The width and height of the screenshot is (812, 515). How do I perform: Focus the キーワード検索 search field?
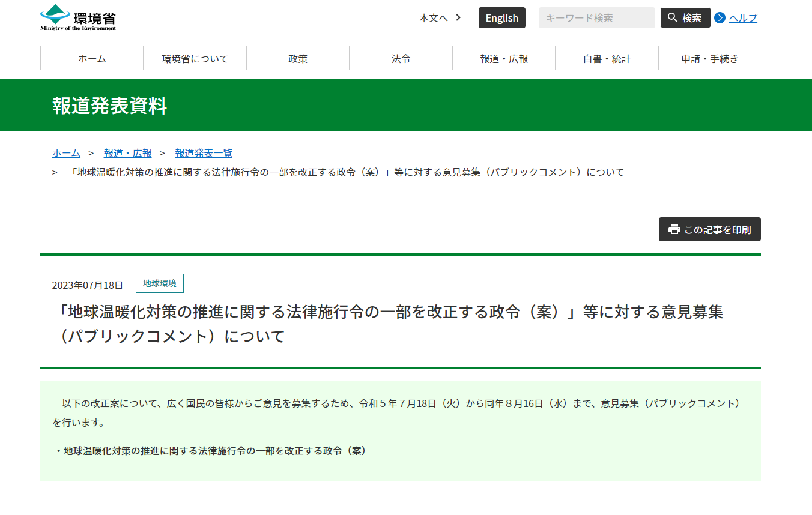pos(596,18)
